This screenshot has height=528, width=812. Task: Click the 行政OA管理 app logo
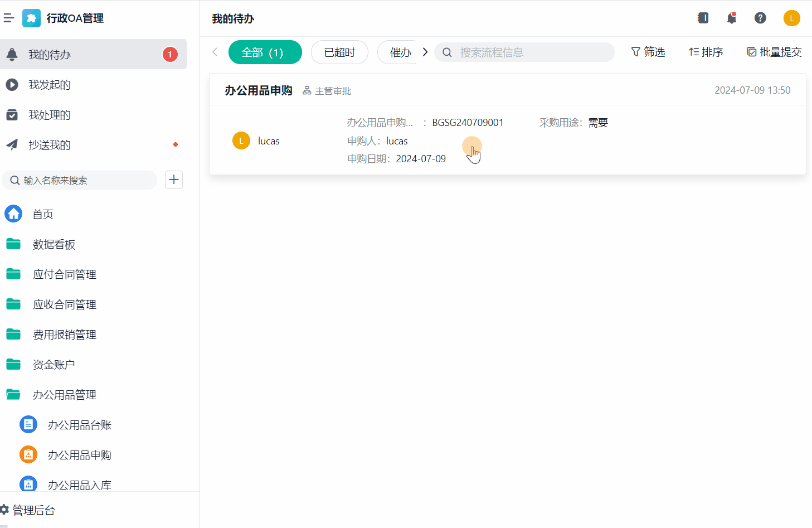pos(31,18)
